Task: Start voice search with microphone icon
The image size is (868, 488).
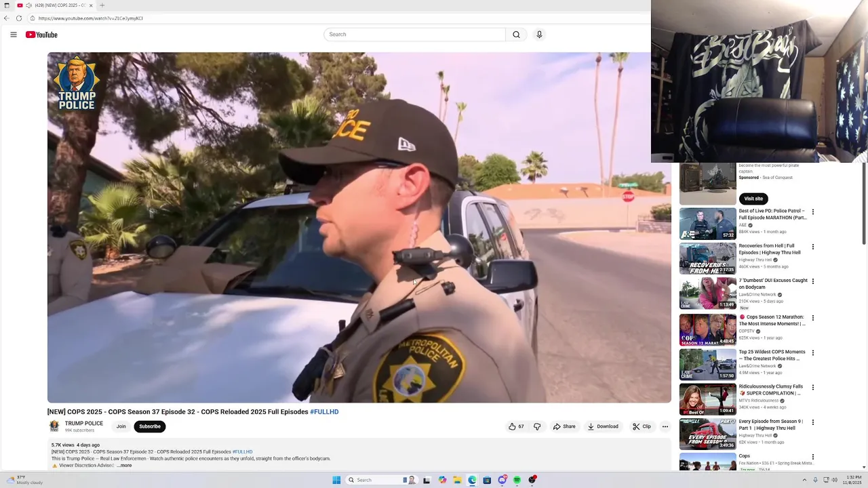Action: click(x=539, y=35)
